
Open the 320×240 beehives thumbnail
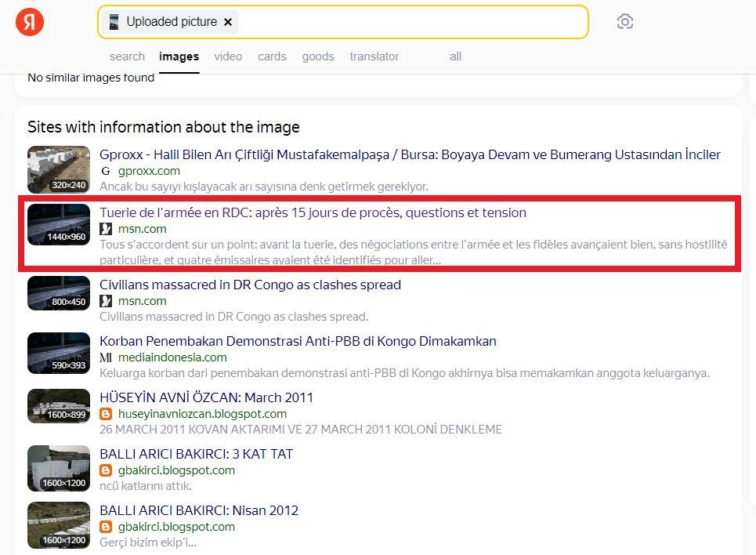(x=59, y=169)
